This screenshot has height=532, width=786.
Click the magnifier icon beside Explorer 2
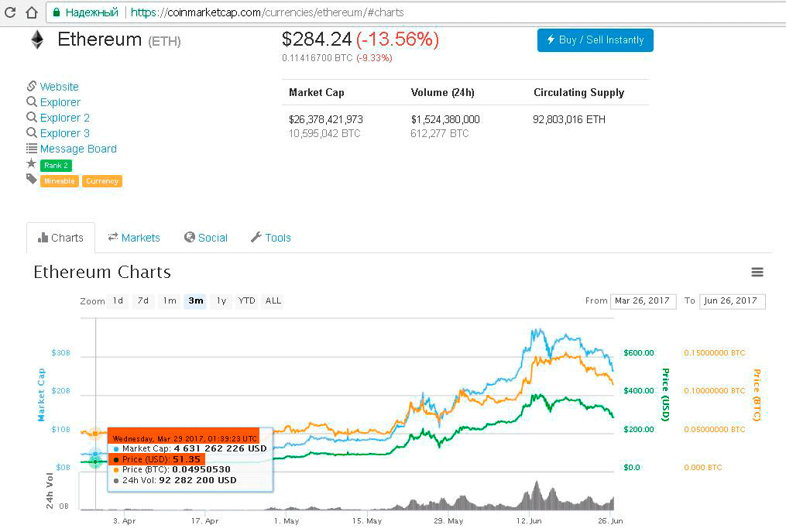click(32, 118)
